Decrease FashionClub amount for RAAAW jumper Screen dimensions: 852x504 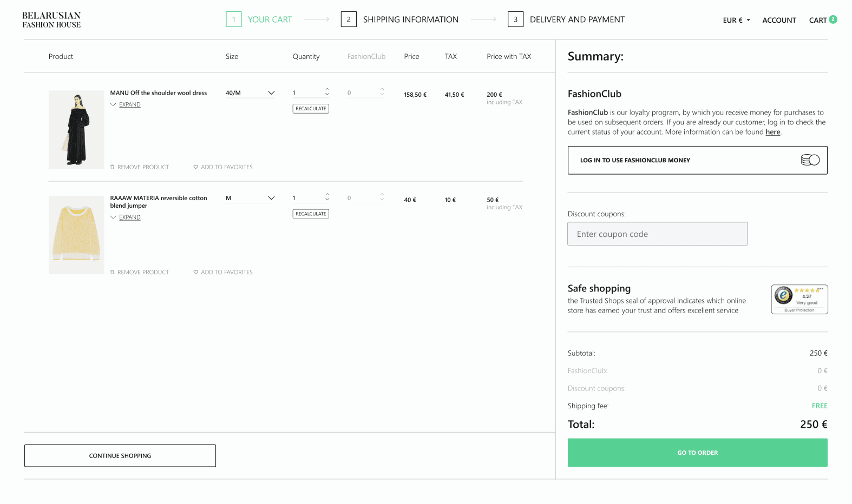click(x=382, y=200)
